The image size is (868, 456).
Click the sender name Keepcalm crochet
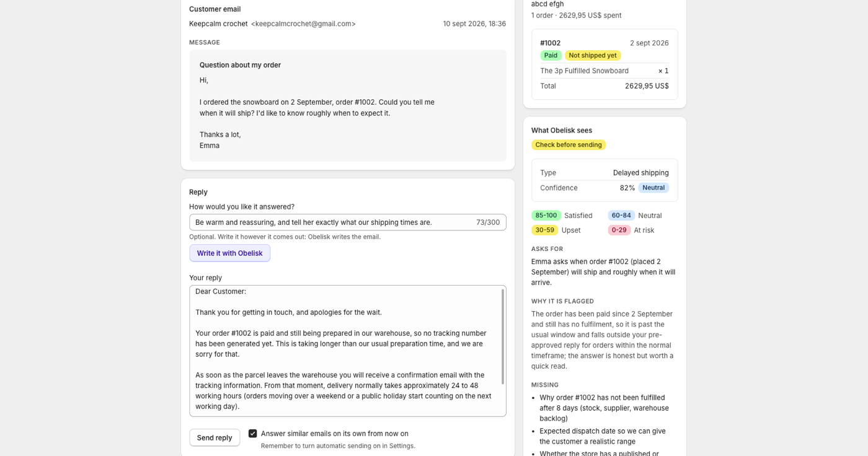click(x=218, y=24)
